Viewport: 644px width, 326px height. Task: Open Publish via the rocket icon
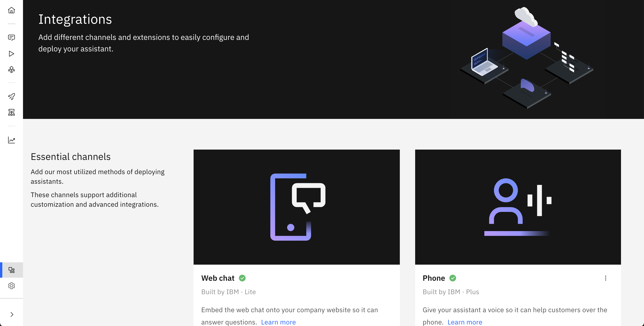click(11, 96)
